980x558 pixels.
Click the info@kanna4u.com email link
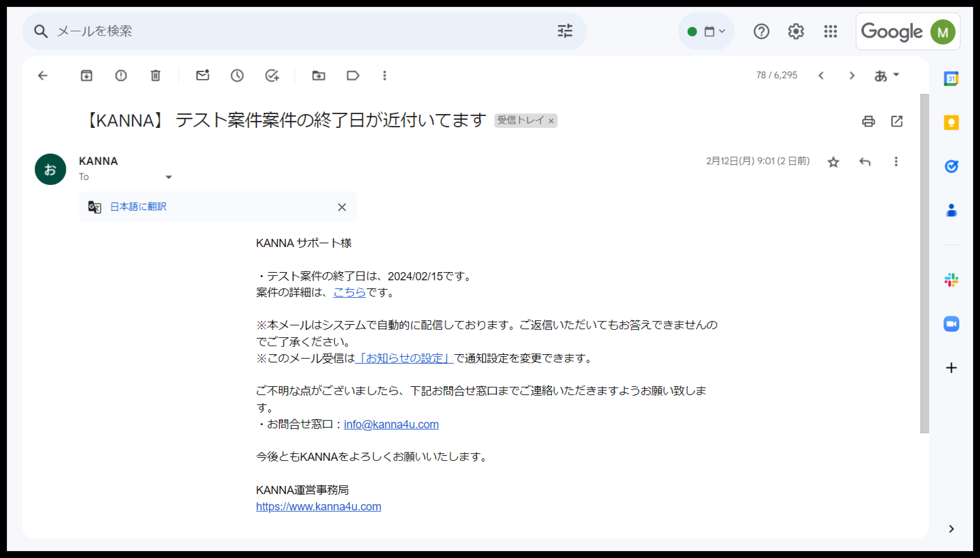click(391, 424)
